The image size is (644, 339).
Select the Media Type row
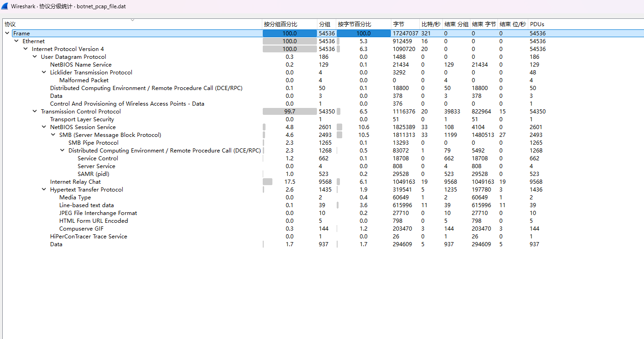coord(323,198)
